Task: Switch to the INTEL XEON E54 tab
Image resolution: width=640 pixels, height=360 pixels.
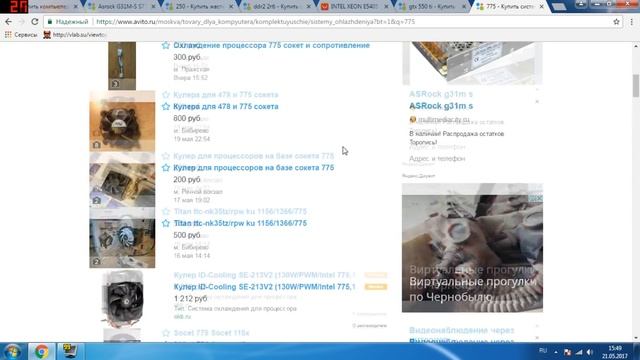Action: pos(353,7)
